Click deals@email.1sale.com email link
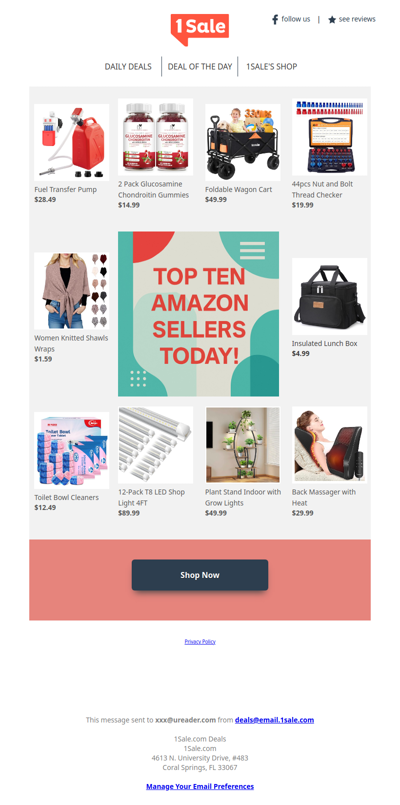This screenshot has height=805, width=400. tap(274, 720)
